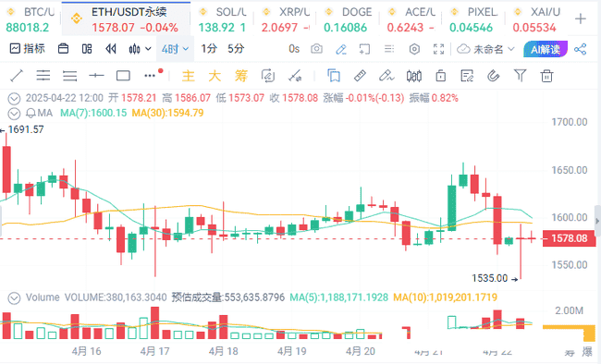
Task: Open chart settings hexagon icon
Action: (414, 49)
